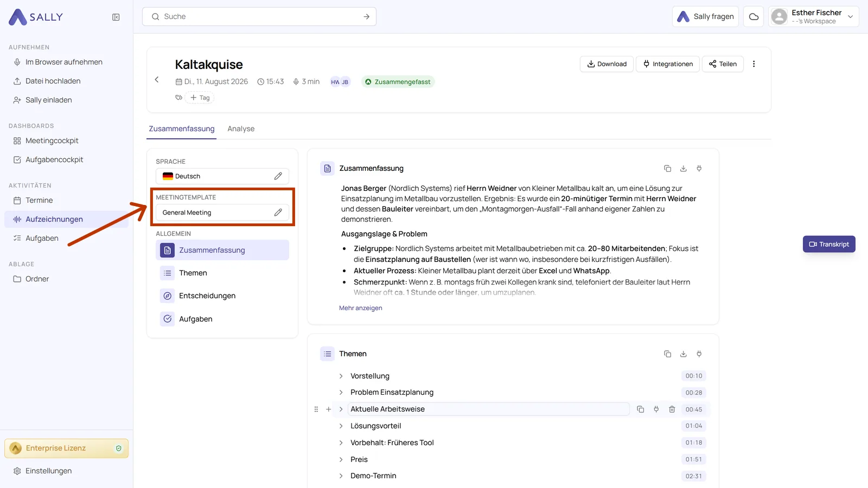
Task: Go back with the left arrow beside Kaltakquise
Action: (157, 80)
